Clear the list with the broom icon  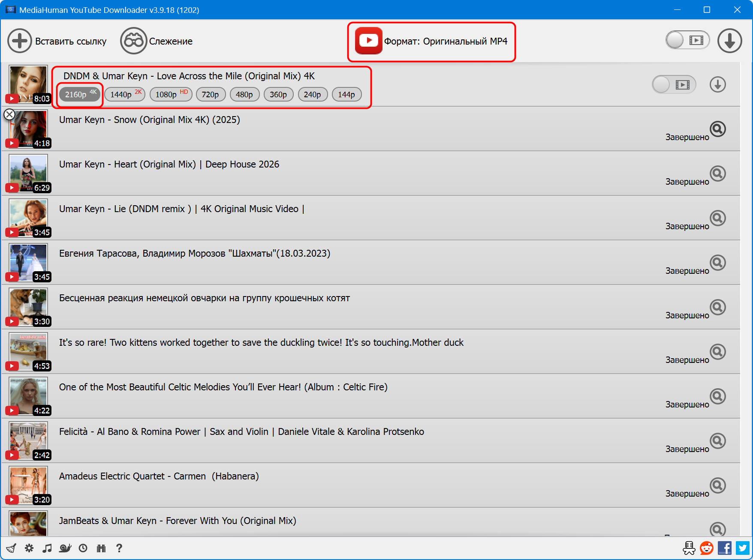point(11,548)
